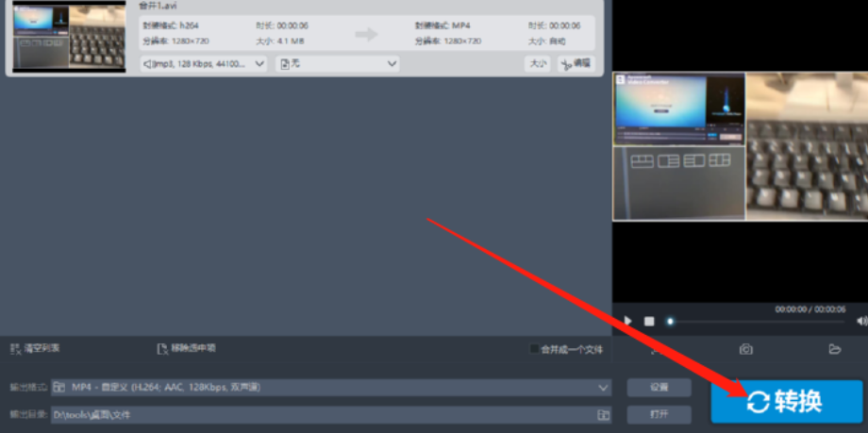
Task: Clear the list with 清空列表
Action: pyautogui.click(x=35, y=349)
